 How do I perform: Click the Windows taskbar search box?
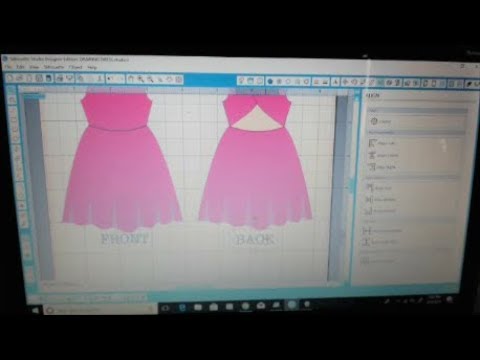click(x=100, y=310)
